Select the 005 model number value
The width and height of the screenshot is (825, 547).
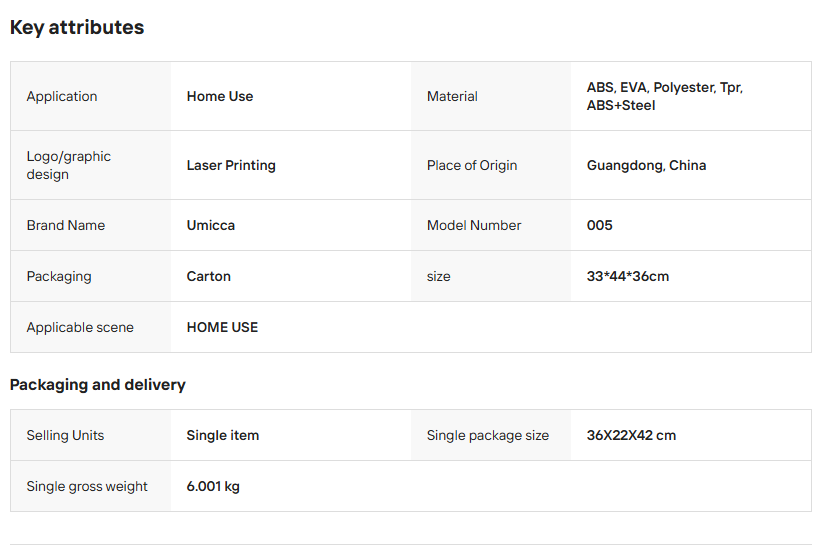600,226
